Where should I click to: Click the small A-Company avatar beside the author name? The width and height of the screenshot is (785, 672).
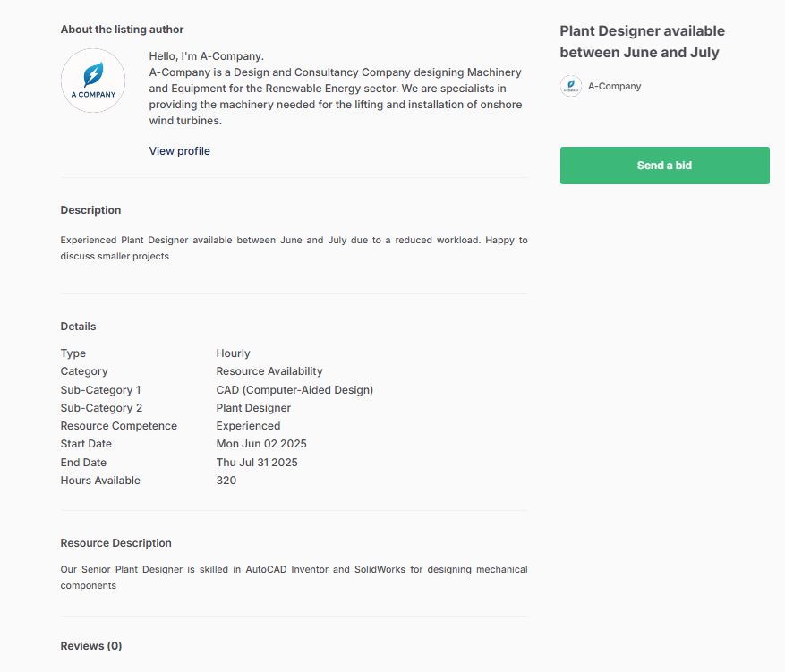(x=570, y=87)
